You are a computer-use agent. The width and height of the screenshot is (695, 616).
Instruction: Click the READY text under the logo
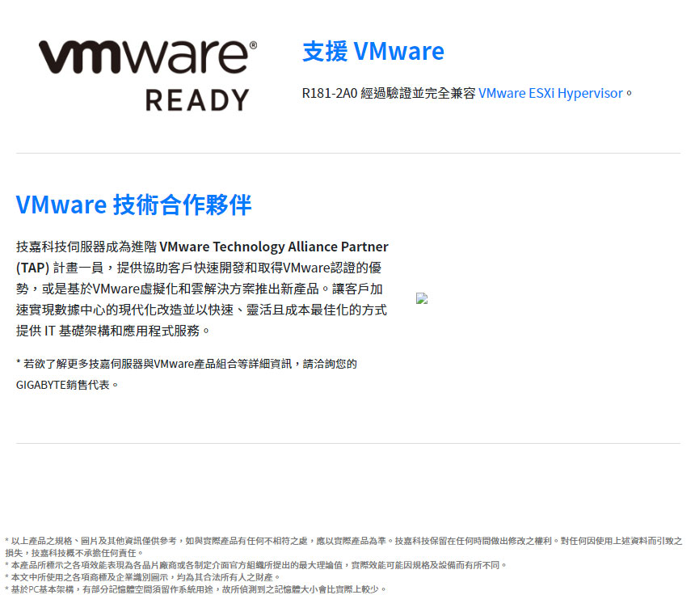pos(197,99)
